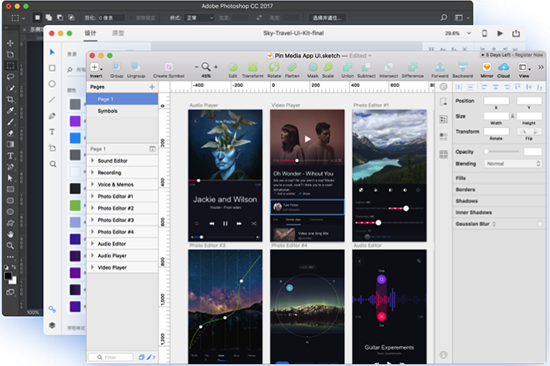Select the Crop tool in Photoshop toolbox
The width and height of the screenshot is (550, 366).
tap(10, 99)
